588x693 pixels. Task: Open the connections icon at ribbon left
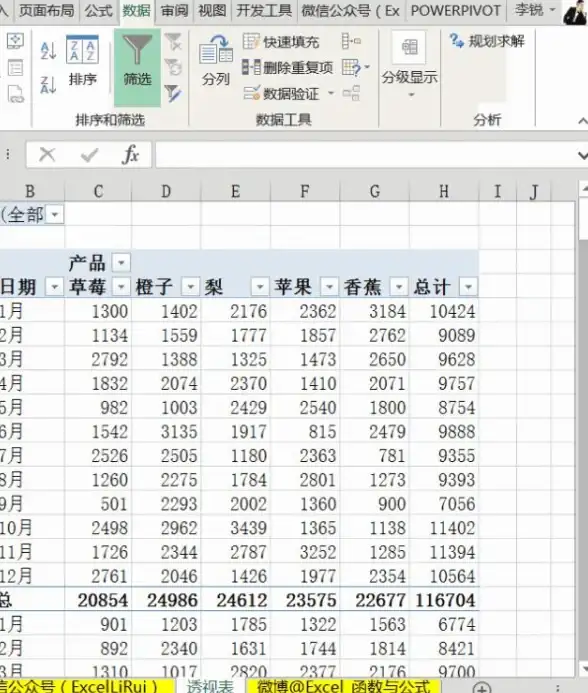click(x=15, y=40)
